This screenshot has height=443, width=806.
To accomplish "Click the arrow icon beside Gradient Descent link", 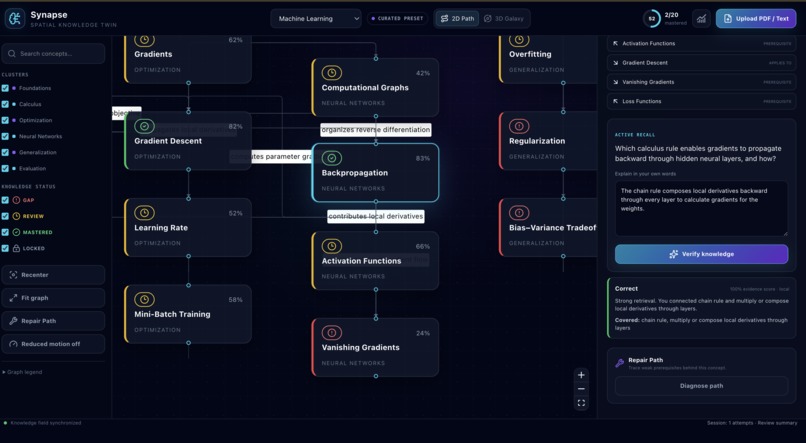I will click(x=615, y=63).
